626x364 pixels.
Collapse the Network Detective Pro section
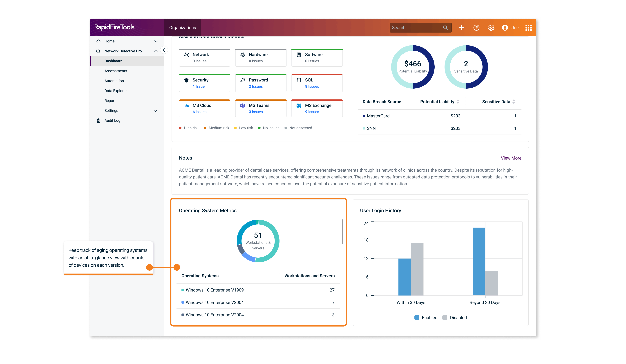coord(156,51)
